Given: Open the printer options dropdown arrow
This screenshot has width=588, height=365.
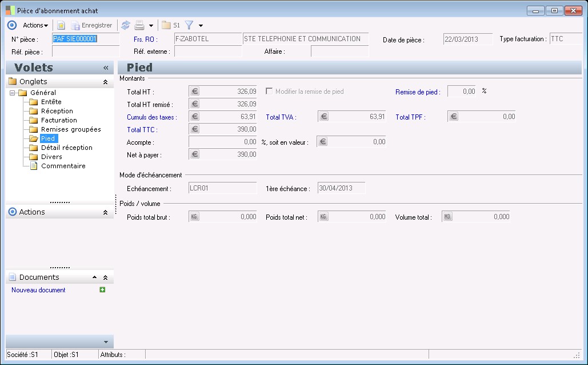Looking at the screenshot, I should pyautogui.click(x=151, y=26).
